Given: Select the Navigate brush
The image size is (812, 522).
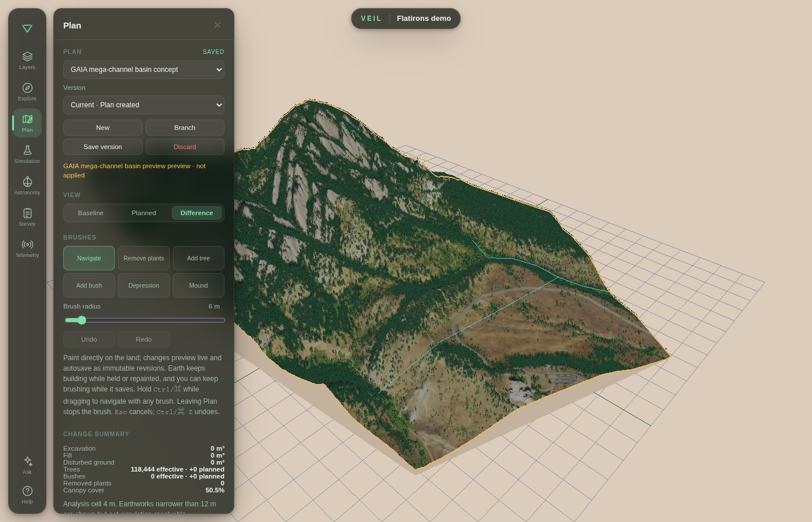Looking at the screenshot, I should [x=89, y=258].
